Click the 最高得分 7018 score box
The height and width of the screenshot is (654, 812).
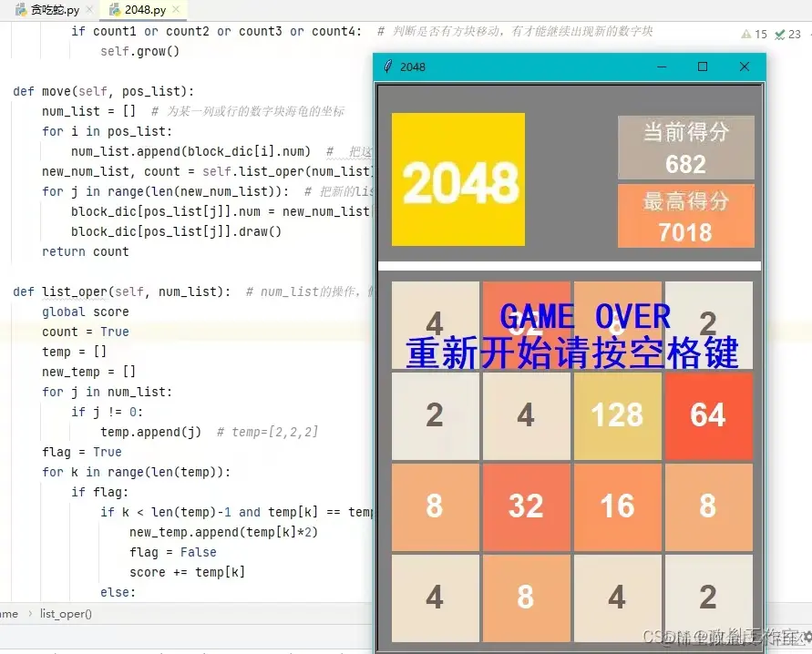click(686, 216)
